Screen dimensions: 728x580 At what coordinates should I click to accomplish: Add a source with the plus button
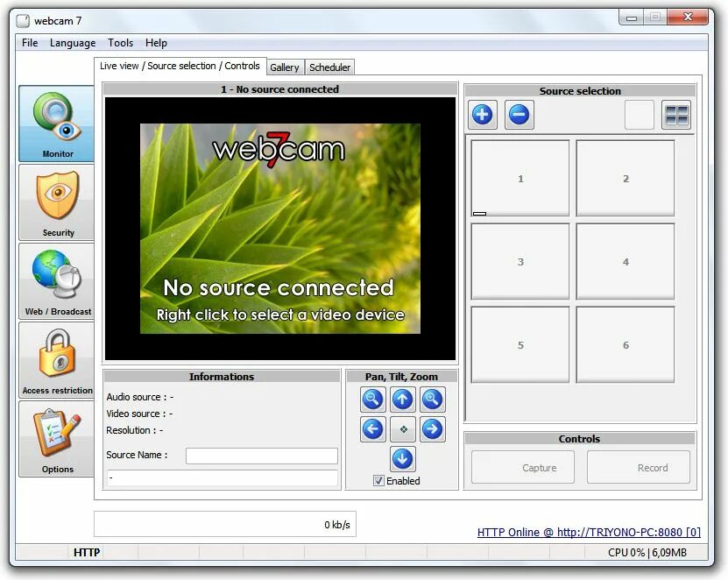coord(483,115)
